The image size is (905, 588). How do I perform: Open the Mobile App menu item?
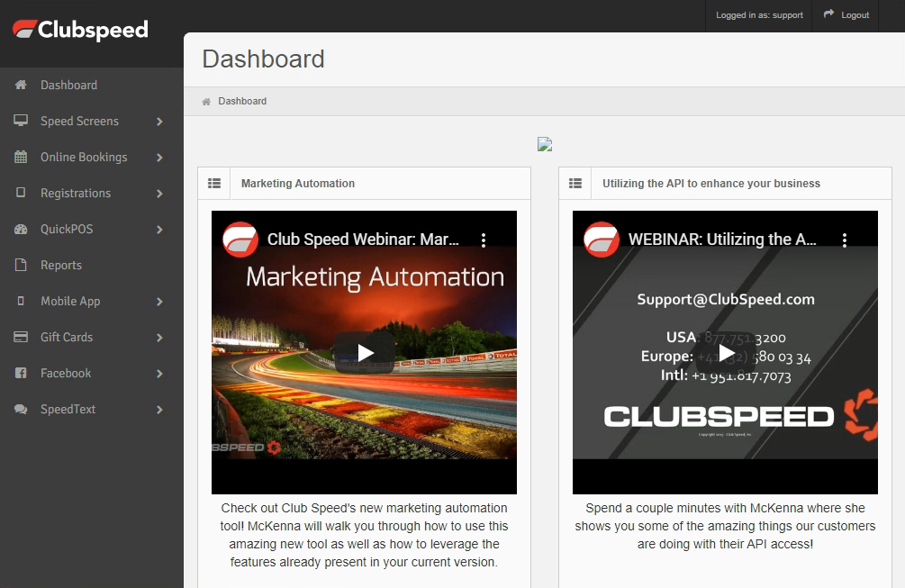92,301
